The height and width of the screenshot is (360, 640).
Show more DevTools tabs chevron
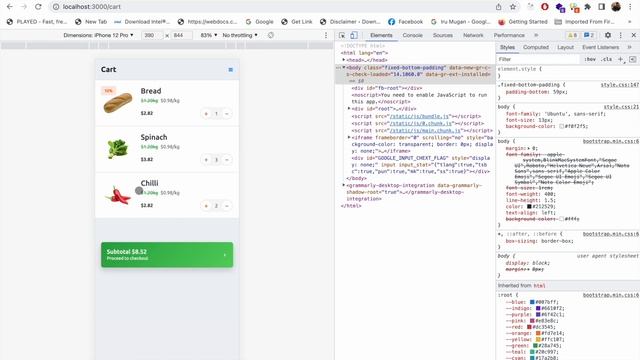click(x=536, y=36)
